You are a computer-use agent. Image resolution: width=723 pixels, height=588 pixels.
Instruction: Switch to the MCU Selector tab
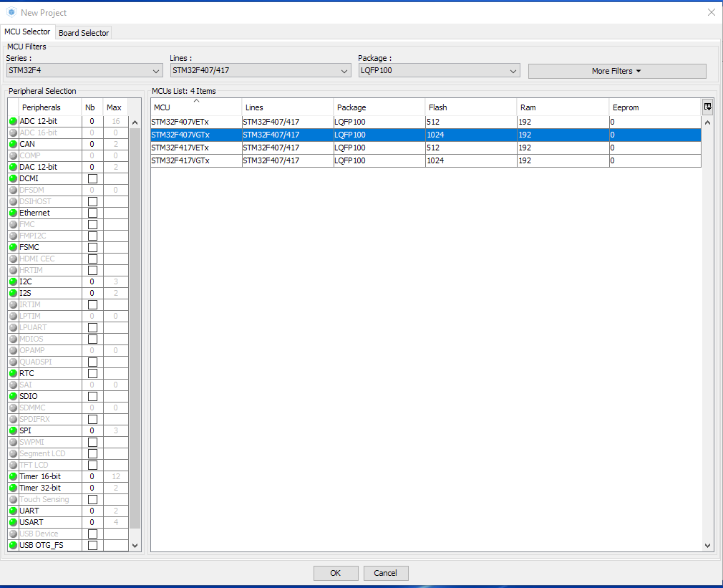click(27, 32)
